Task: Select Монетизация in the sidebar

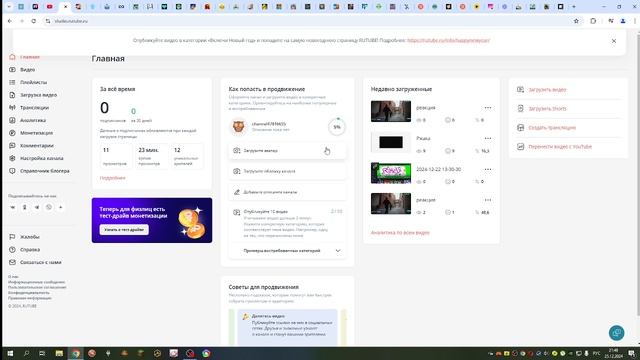Action: [x=36, y=133]
